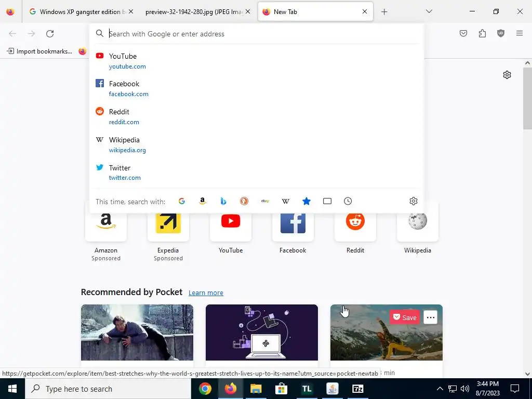The image size is (532, 399).
Task: Open the three-dot menu on the Pocket card
Action: tap(431, 317)
